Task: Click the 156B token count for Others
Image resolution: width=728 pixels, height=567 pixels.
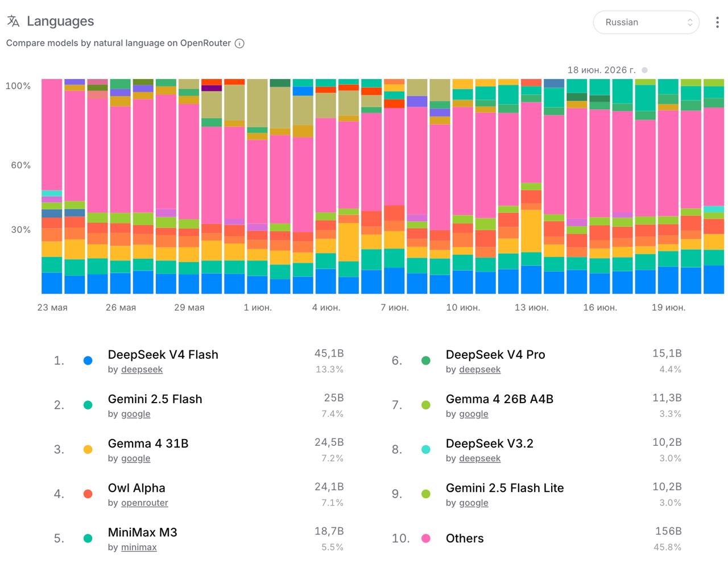Action: click(x=668, y=531)
